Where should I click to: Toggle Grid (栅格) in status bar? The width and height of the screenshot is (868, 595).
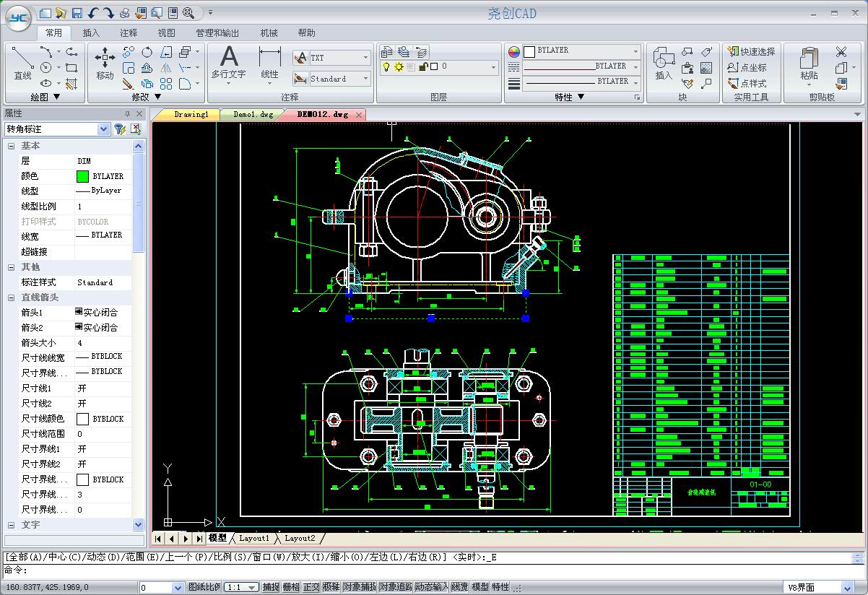290,587
